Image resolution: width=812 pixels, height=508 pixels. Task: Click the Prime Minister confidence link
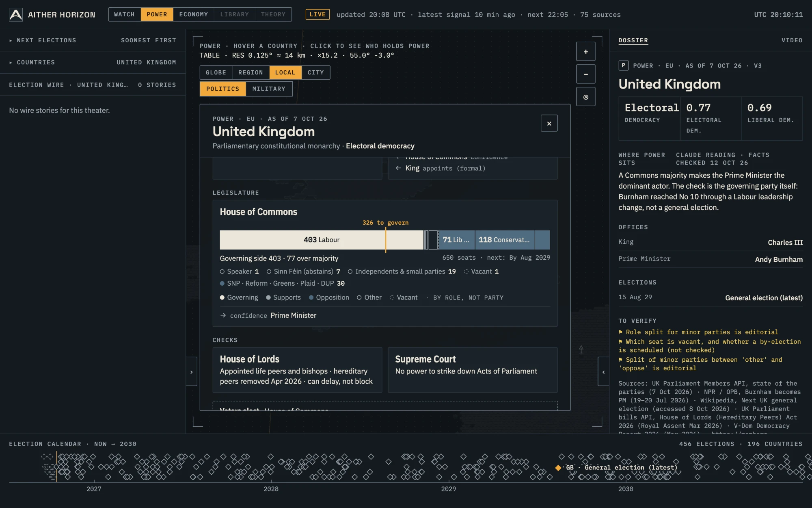[x=293, y=315]
